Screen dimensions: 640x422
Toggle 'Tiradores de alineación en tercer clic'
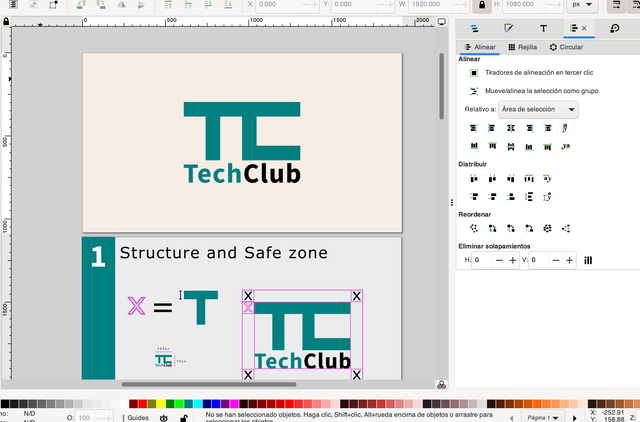click(x=473, y=73)
